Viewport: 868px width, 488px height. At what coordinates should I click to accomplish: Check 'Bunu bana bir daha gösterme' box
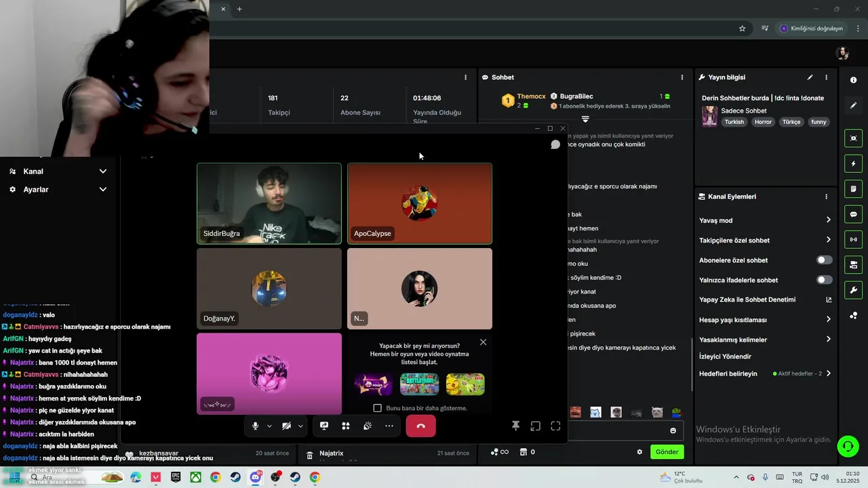[x=378, y=408]
